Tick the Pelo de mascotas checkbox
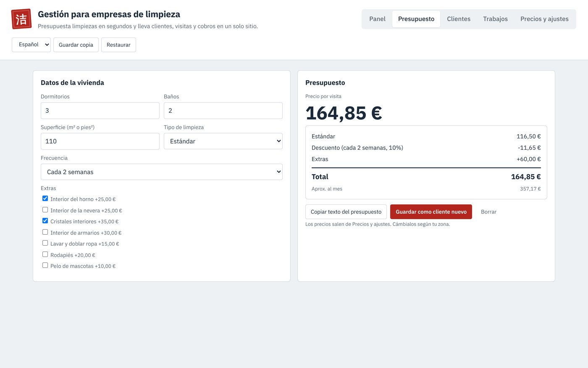 (x=45, y=265)
